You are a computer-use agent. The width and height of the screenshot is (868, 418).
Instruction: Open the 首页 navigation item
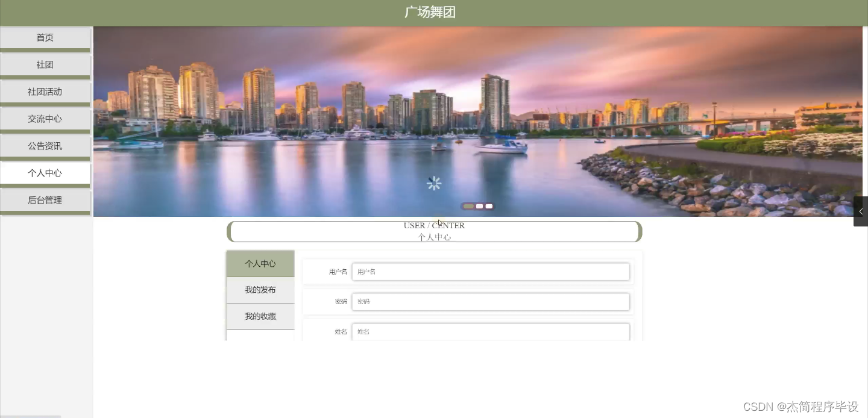[x=45, y=37]
